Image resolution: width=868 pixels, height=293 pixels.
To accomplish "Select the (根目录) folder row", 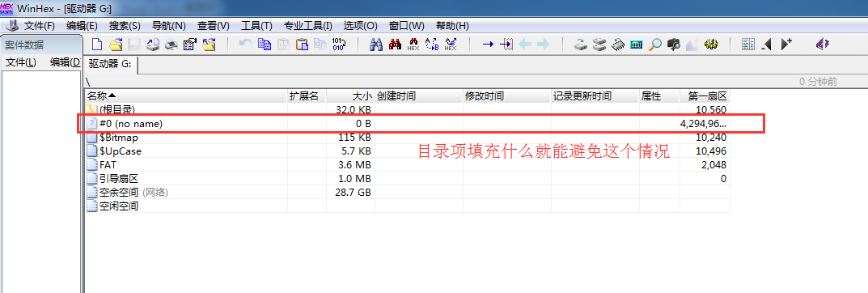I will pyautogui.click(x=407, y=109).
